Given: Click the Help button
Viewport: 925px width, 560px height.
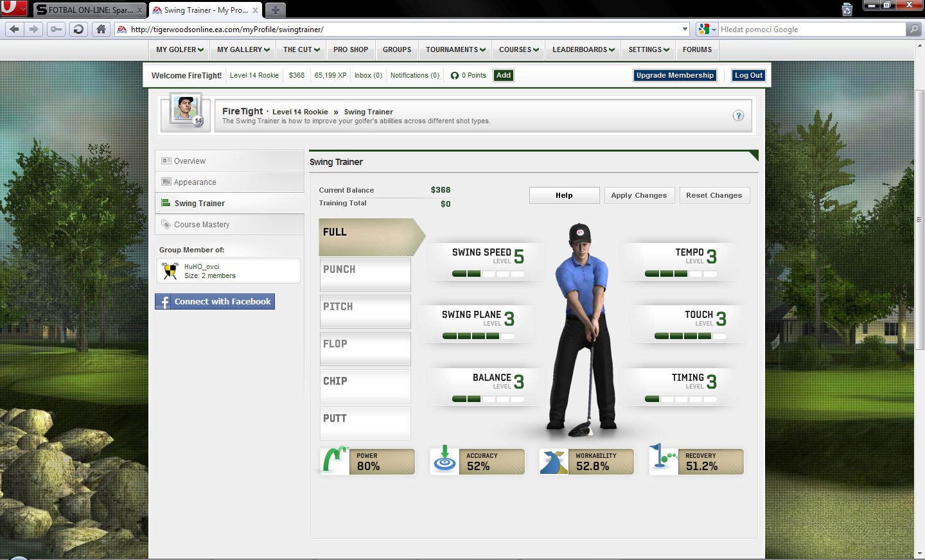Looking at the screenshot, I should click(564, 195).
